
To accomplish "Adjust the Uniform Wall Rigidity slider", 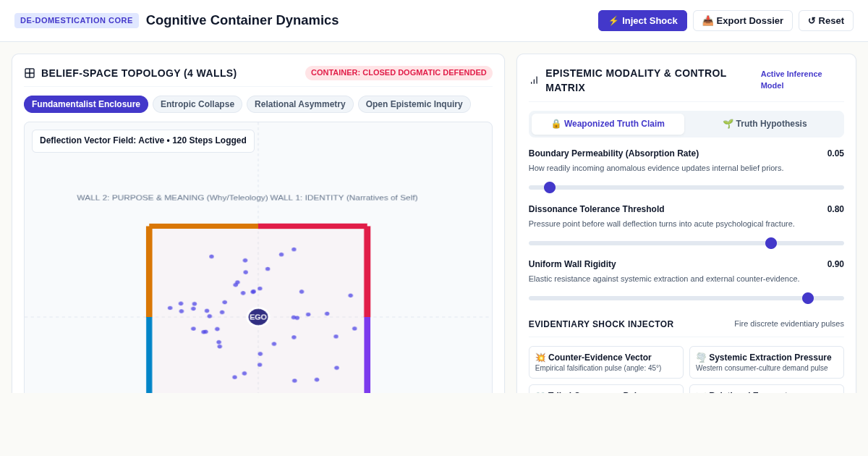I will (x=686, y=298).
